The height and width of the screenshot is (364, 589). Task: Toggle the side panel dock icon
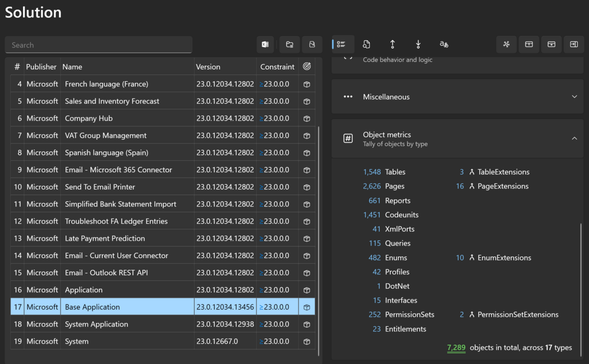click(574, 44)
